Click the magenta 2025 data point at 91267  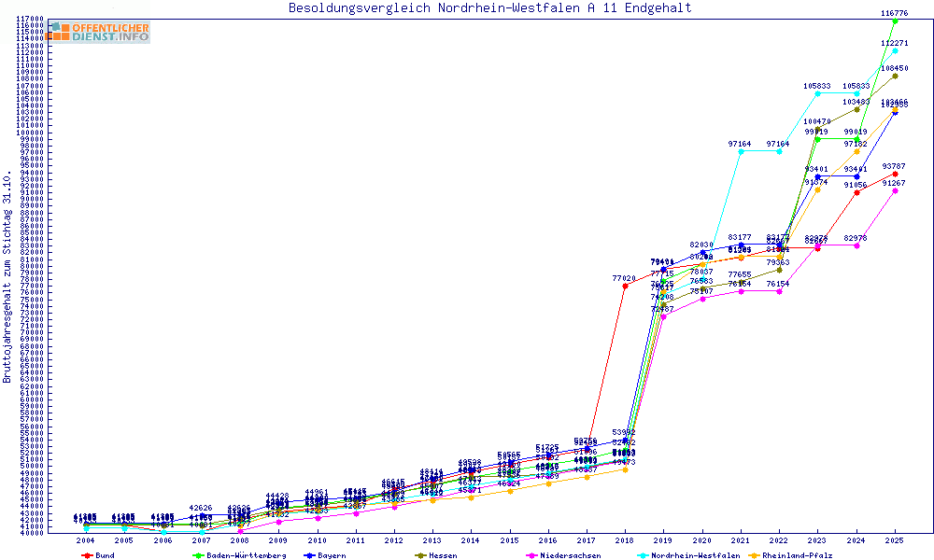click(x=895, y=190)
